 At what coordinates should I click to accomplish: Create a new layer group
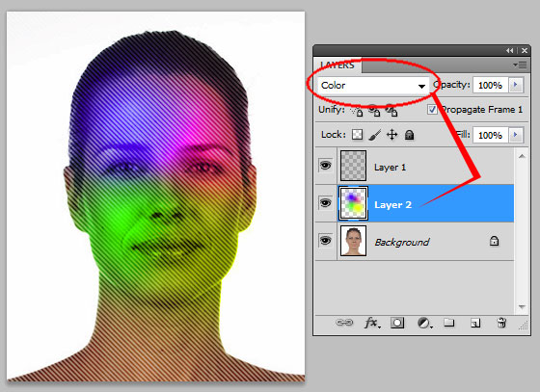[x=448, y=323]
